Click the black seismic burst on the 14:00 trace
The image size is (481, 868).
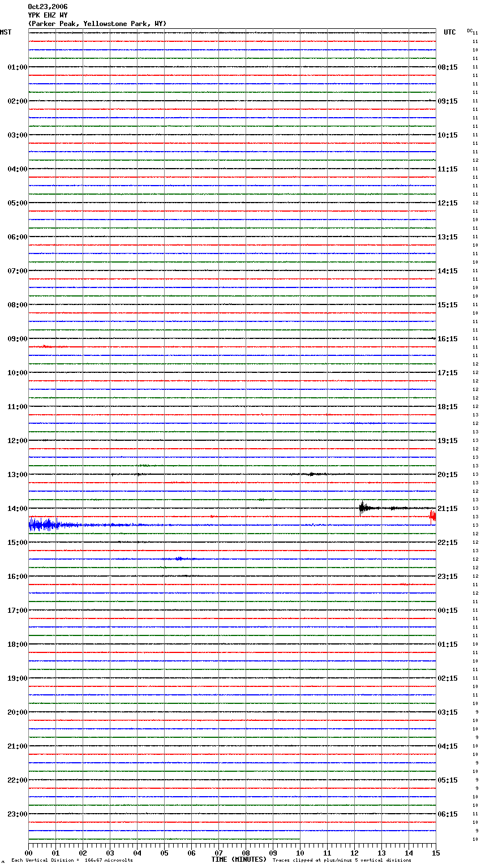coord(363,508)
